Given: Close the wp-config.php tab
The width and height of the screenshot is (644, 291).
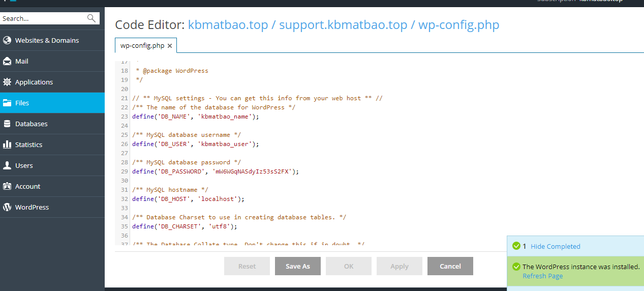Looking at the screenshot, I should click(x=170, y=46).
